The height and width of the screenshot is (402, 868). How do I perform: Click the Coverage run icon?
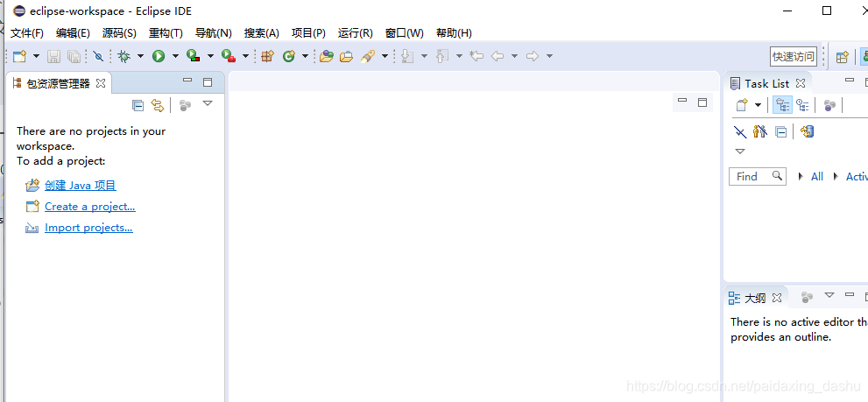194,56
